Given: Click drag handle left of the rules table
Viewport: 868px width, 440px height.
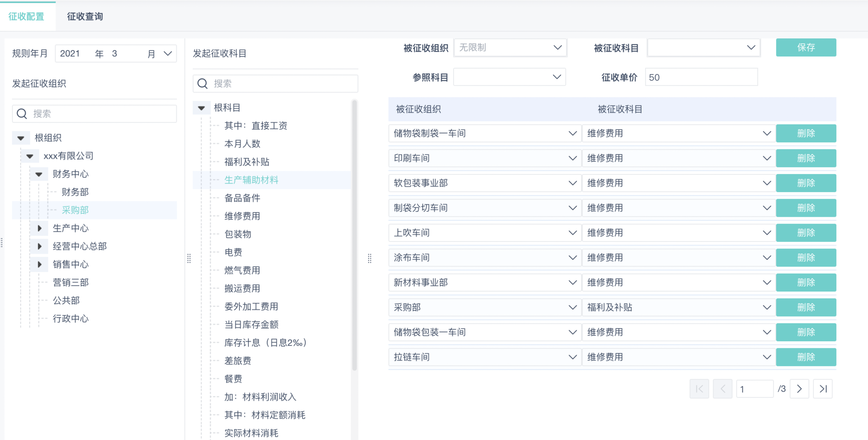Looking at the screenshot, I should pos(370,258).
